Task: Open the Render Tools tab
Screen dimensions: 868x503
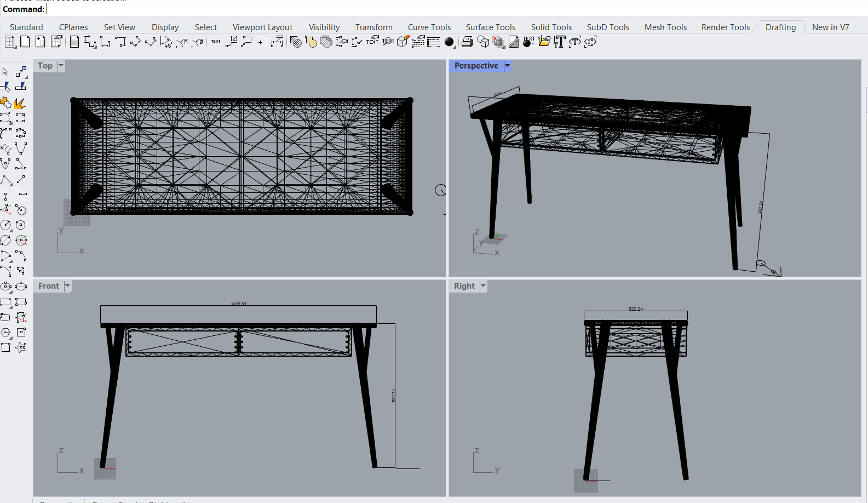Action: pos(726,27)
